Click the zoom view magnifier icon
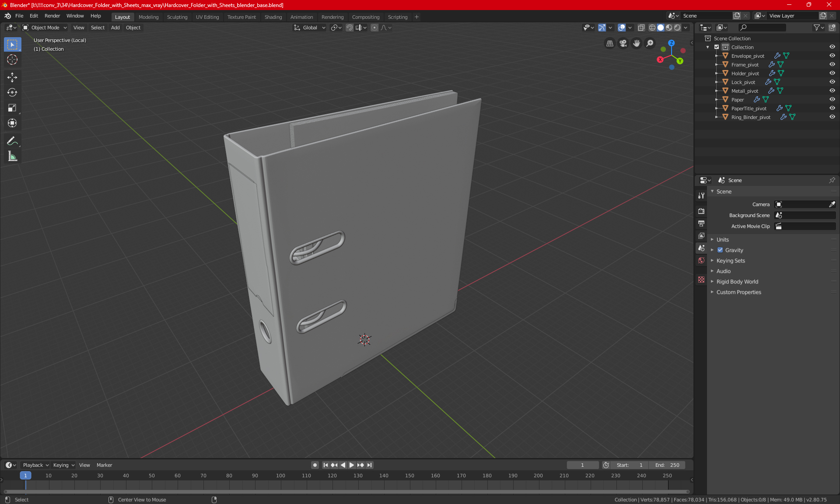This screenshot has height=504, width=840. coord(650,43)
